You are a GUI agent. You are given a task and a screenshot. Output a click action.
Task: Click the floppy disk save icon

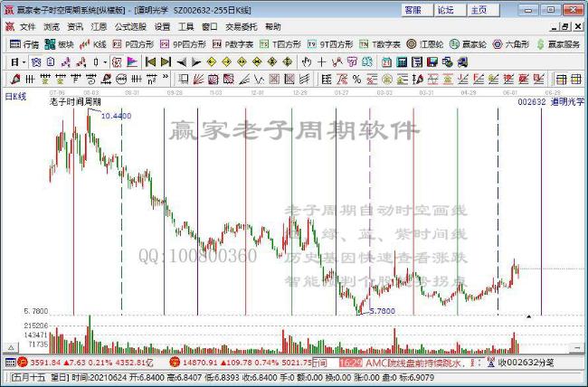[x=432, y=62]
